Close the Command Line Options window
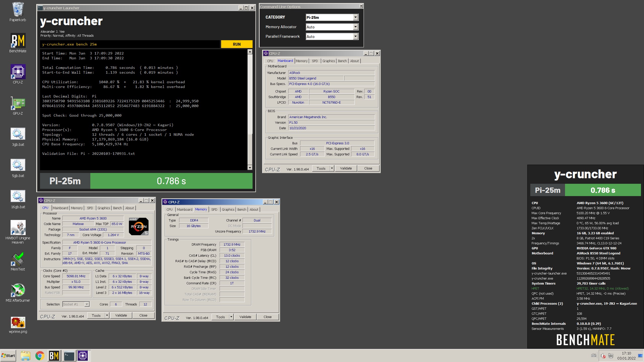The width and height of the screenshot is (644, 362). (361, 6)
